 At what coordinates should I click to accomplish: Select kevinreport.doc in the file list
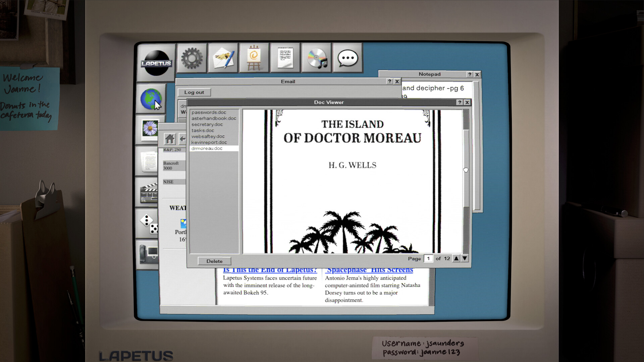pyautogui.click(x=209, y=142)
